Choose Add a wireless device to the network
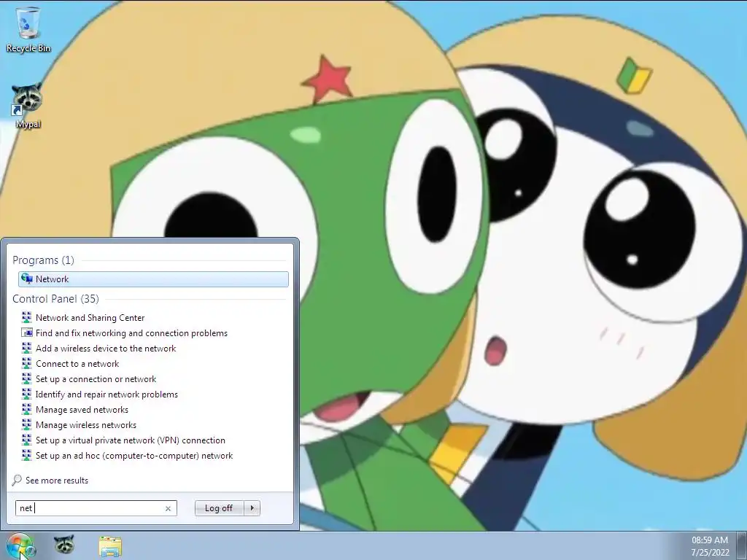The width and height of the screenshot is (747, 560). (106, 348)
